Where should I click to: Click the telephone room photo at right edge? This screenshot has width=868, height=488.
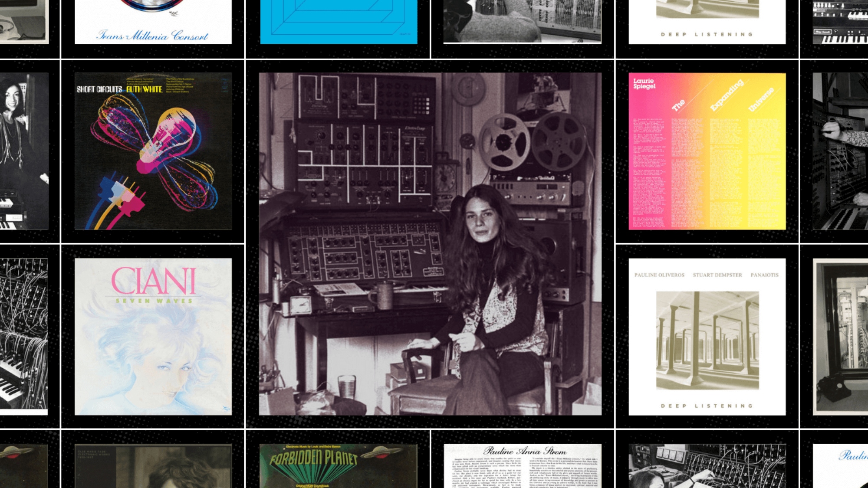pos(840,337)
